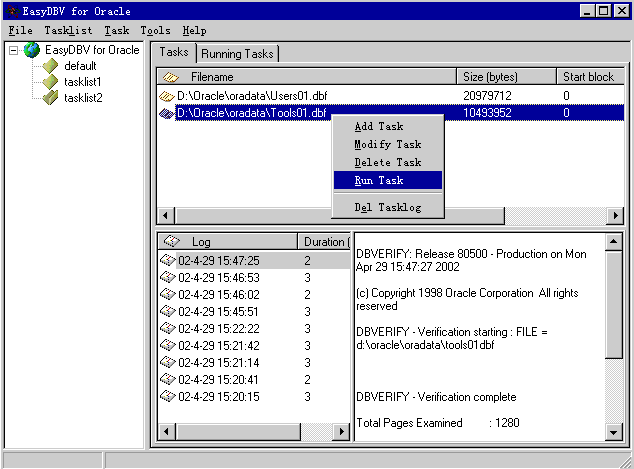Collapse the EasyDBV for Oracle tree node
This screenshot has width=634, height=469.
[x=13, y=51]
